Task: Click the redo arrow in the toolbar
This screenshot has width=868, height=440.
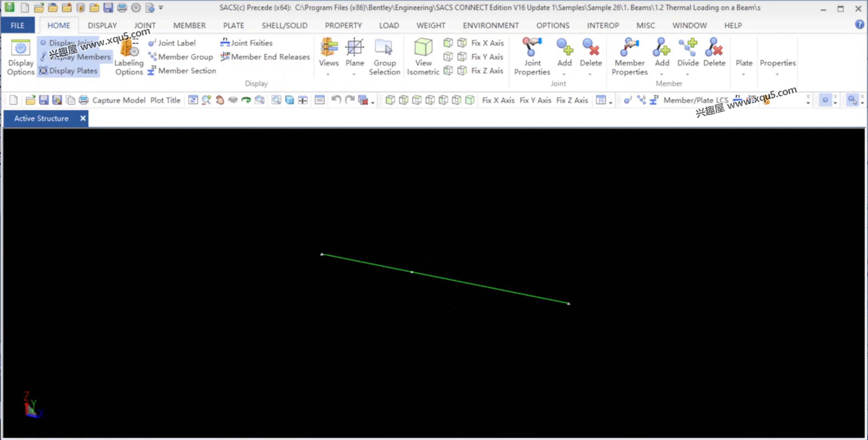Action: 350,100
